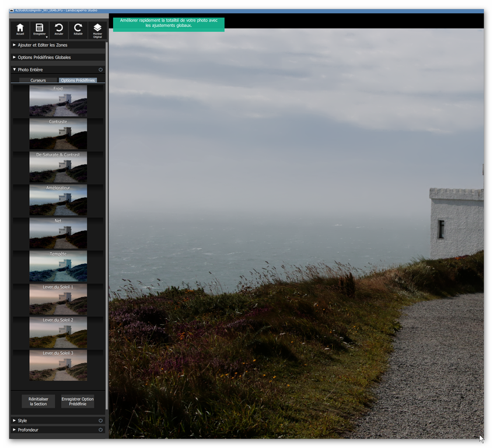Click the Montrer Original icon

pyautogui.click(x=97, y=29)
